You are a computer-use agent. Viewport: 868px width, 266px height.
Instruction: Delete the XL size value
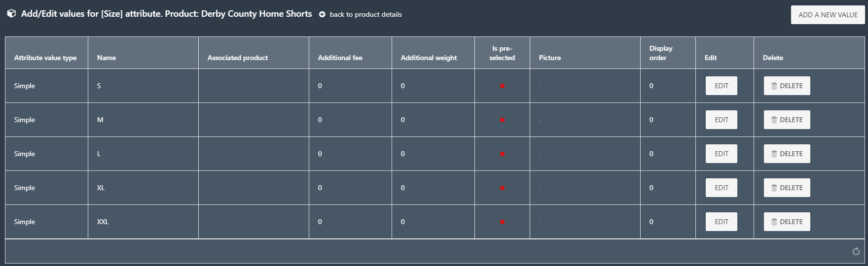[787, 188]
